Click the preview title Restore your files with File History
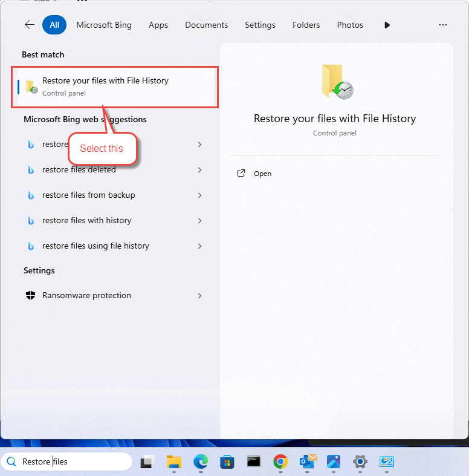469x476 pixels. coord(335,119)
